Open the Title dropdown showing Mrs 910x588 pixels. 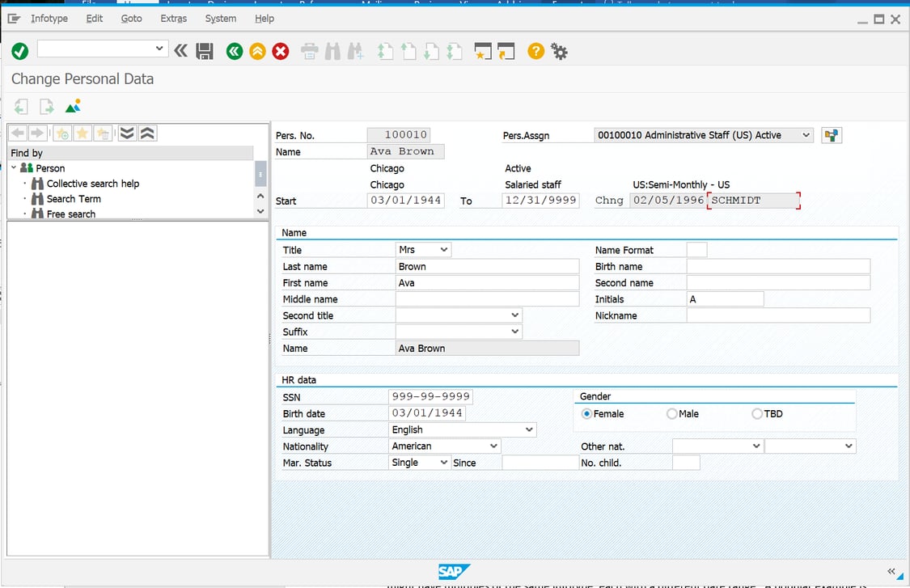point(443,249)
